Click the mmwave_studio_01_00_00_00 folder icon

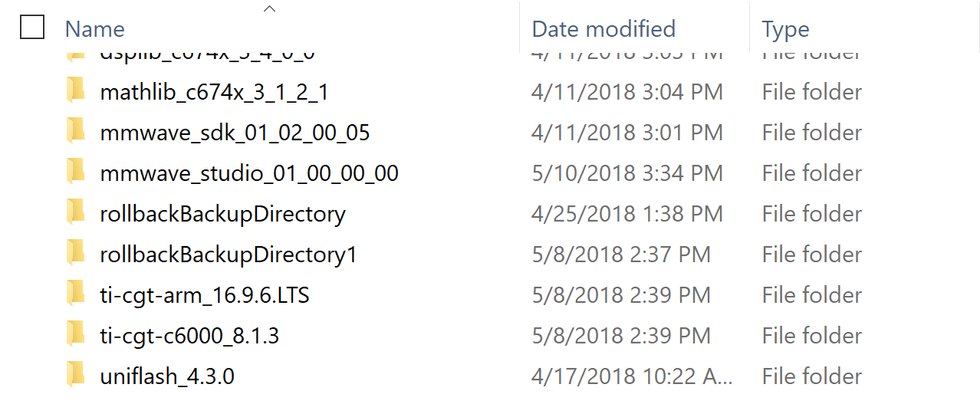pyautogui.click(x=75, y=173)
